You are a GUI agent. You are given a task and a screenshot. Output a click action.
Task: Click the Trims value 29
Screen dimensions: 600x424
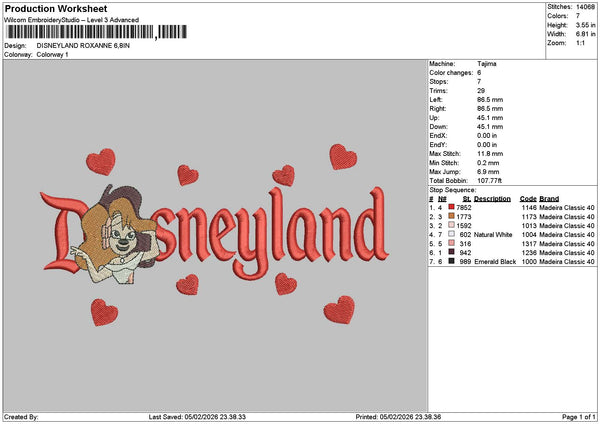(481, 91)
